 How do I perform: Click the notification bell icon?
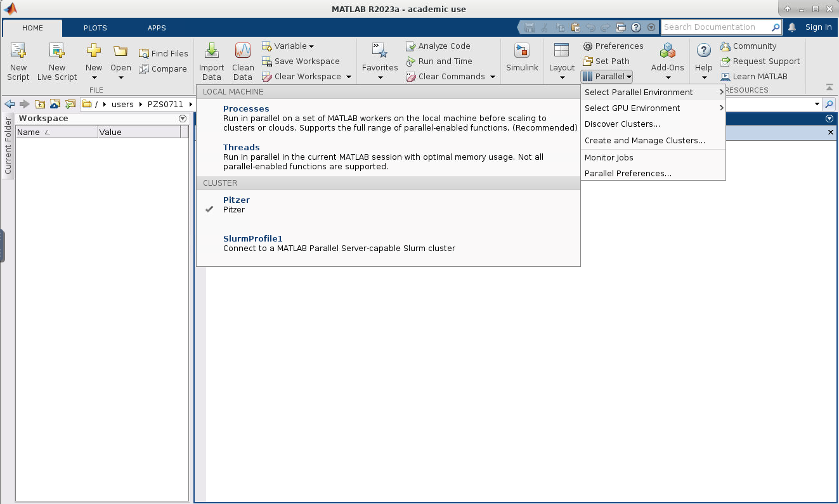pyautogui.click(x=792, y=27)
